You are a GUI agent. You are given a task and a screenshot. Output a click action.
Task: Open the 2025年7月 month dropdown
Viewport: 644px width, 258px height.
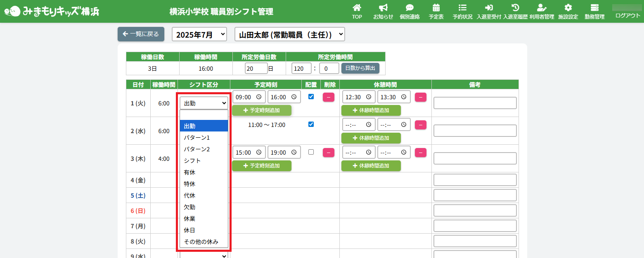click(x=199, y=35)
